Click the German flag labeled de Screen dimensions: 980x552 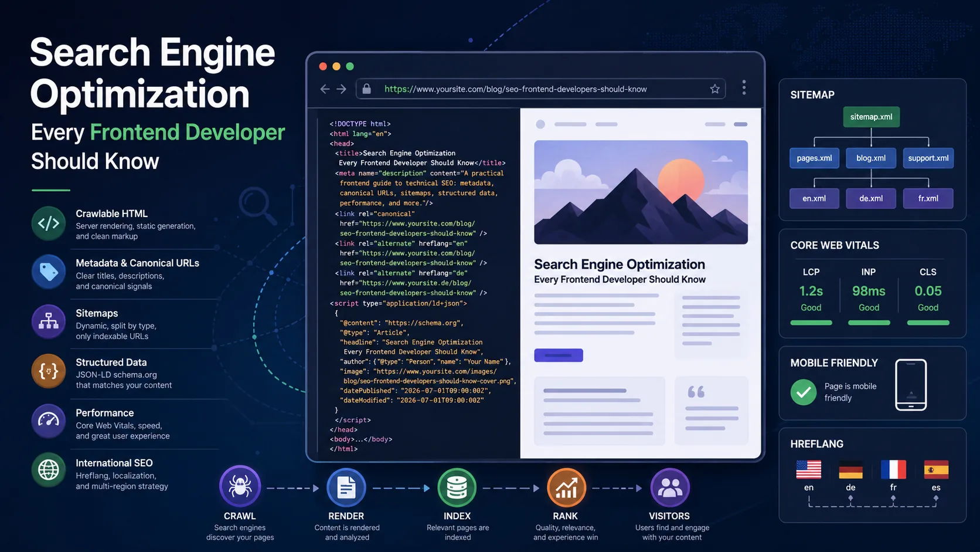(850, 469)
